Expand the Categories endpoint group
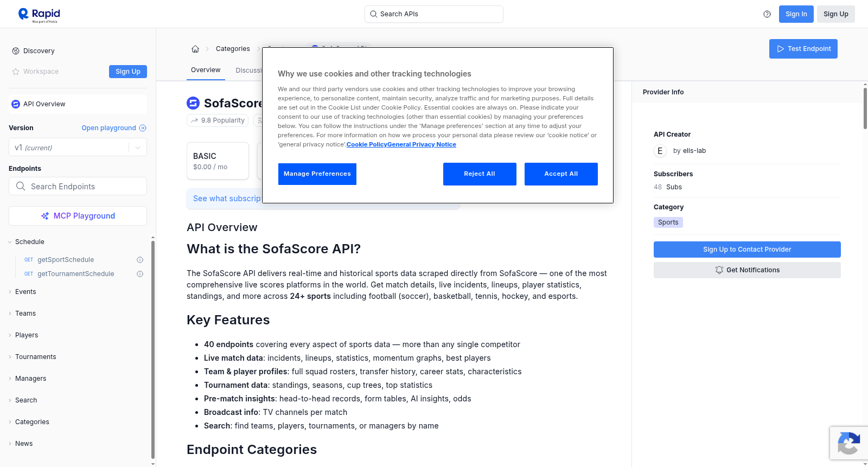The image size is (868, 467). [10, 422]
